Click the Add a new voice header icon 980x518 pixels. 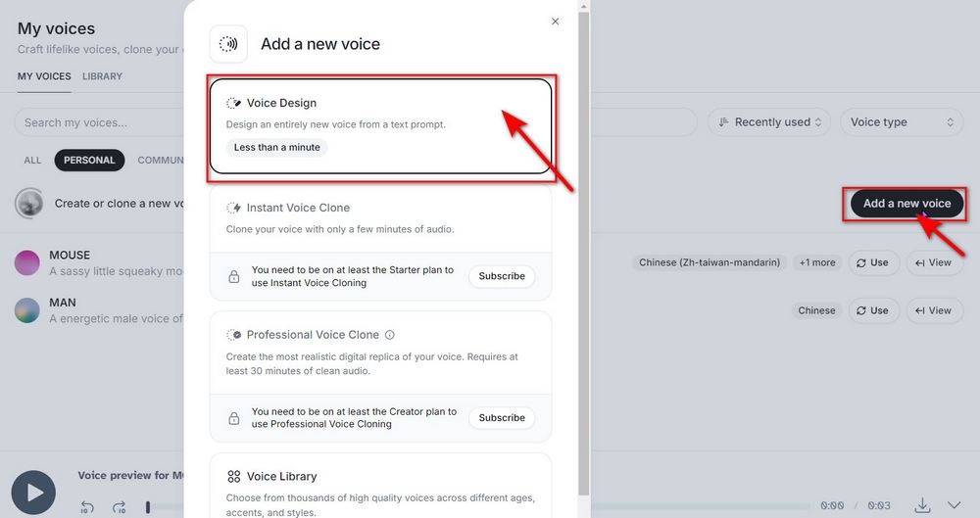point(228,44)
